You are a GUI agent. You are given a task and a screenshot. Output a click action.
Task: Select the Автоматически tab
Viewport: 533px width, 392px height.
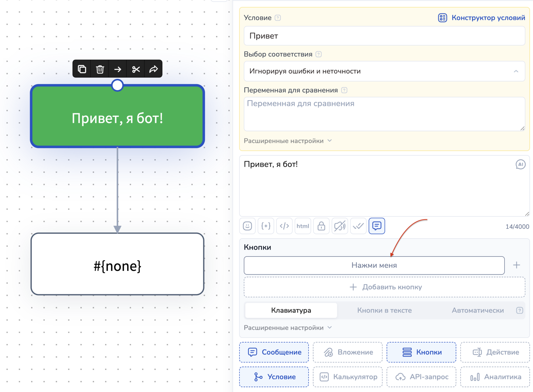coord(478,310)
